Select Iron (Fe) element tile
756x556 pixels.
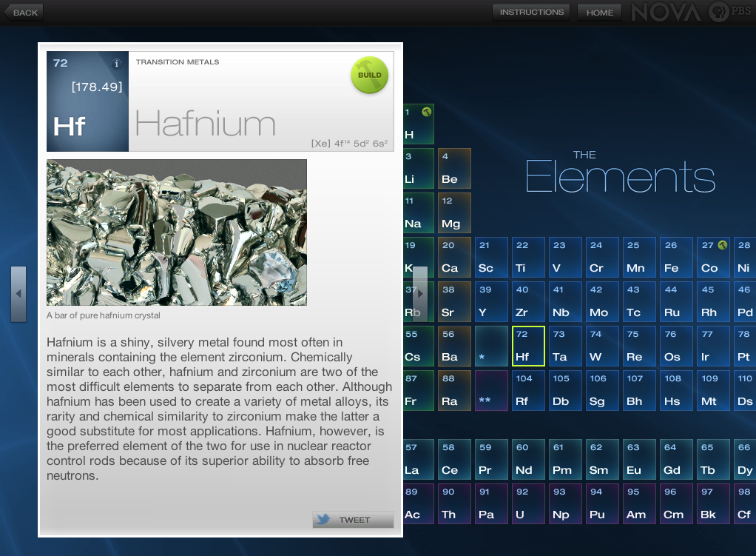[x=676, y=257]
